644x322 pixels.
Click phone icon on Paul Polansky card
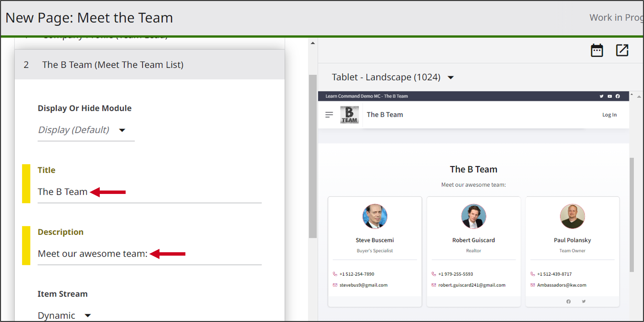coord(533,274)
